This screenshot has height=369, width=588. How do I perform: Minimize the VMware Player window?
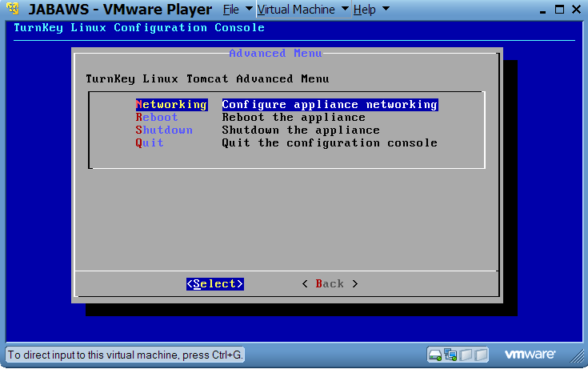pyautogui.click(x=543, y=10)
